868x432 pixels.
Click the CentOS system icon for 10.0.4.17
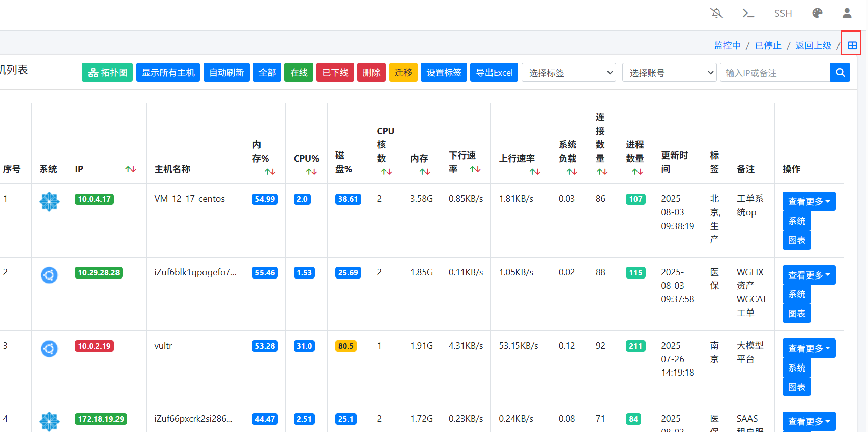pos(49,202)
